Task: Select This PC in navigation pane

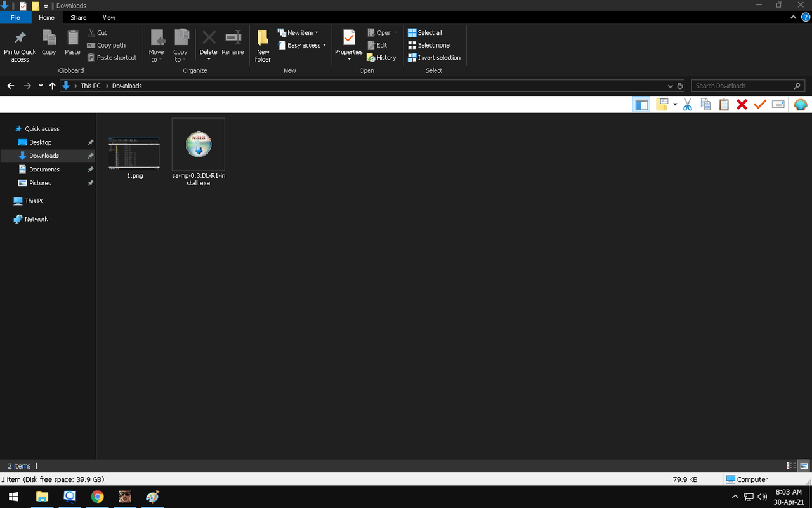Action: (34, 201)
